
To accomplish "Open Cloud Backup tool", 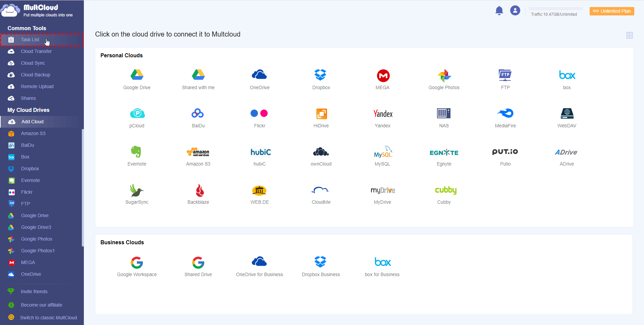I will pyautogui.click(x=42, y=75).
